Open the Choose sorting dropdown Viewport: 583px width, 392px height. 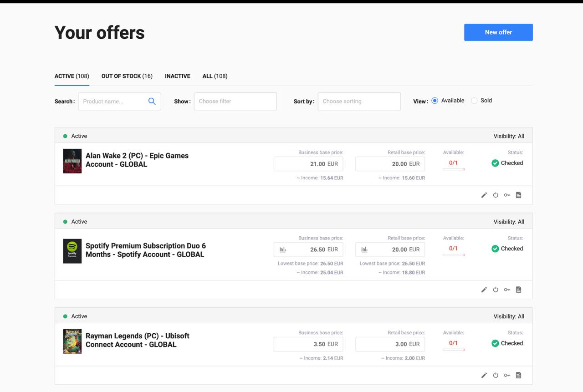(x=359, y=102)
